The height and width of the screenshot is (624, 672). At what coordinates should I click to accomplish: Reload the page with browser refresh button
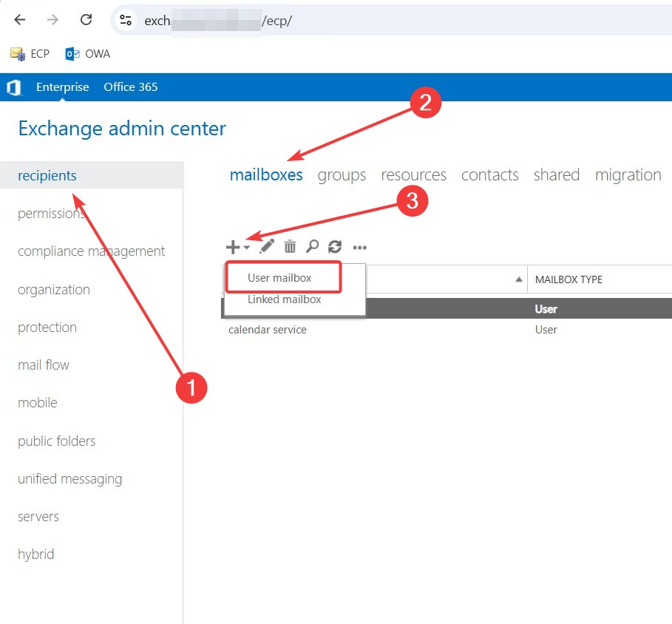click(86, 20)
